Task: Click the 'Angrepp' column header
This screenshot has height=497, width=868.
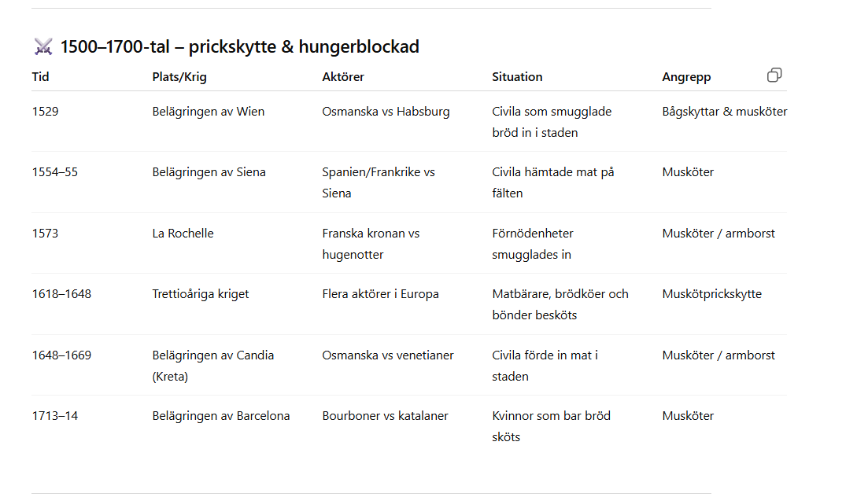Action: coord(686,77)
